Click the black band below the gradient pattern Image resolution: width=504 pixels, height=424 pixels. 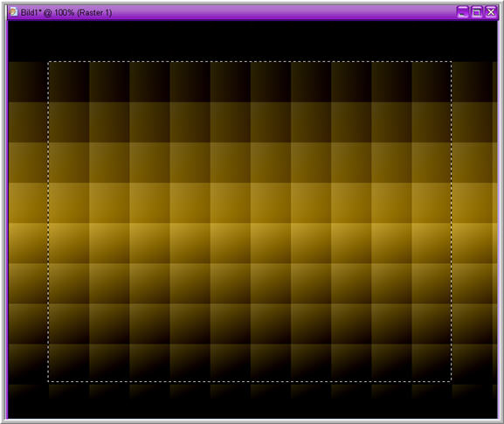click(x=252, y=408)
